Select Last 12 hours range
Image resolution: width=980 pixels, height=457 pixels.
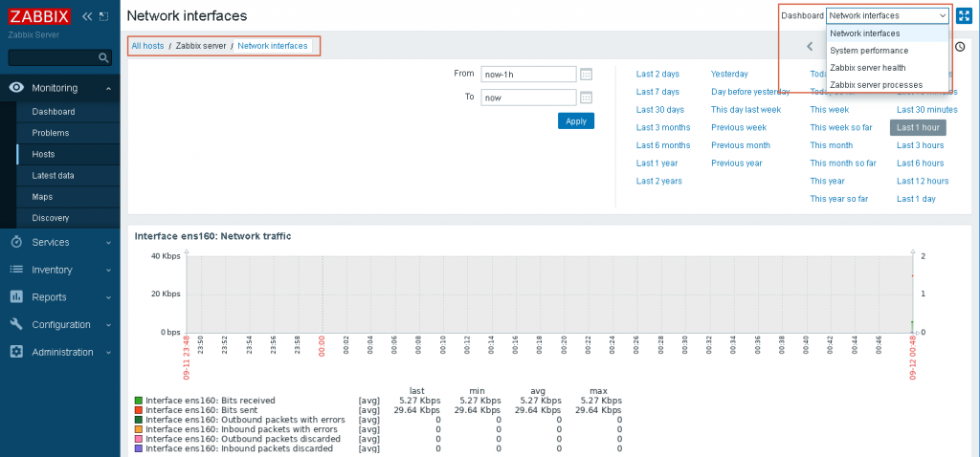[923, 181]
